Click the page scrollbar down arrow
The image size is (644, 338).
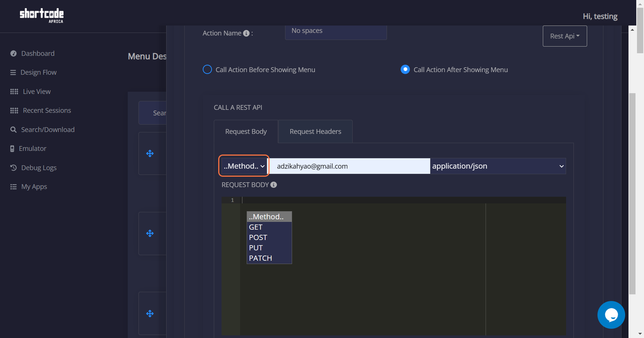click(640, 334)
